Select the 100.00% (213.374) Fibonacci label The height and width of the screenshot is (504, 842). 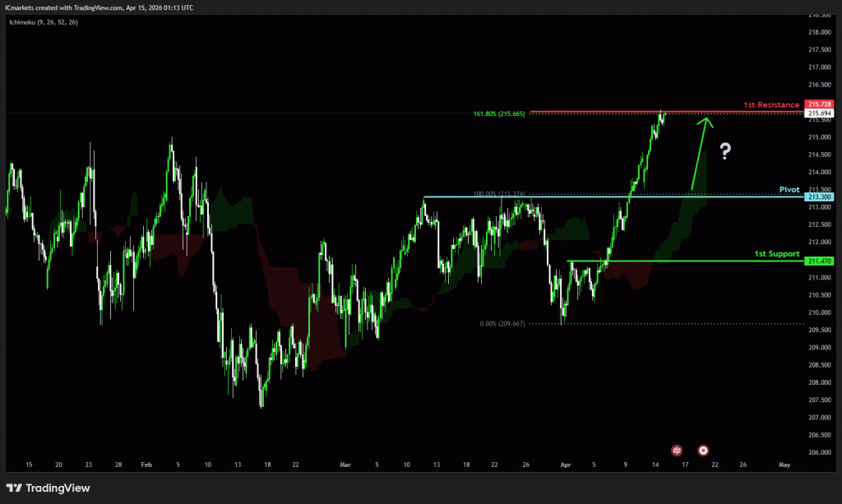pos(498,194)
